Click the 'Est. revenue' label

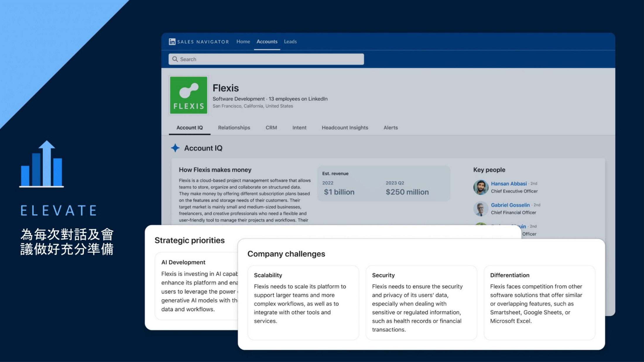click(335, 173)
